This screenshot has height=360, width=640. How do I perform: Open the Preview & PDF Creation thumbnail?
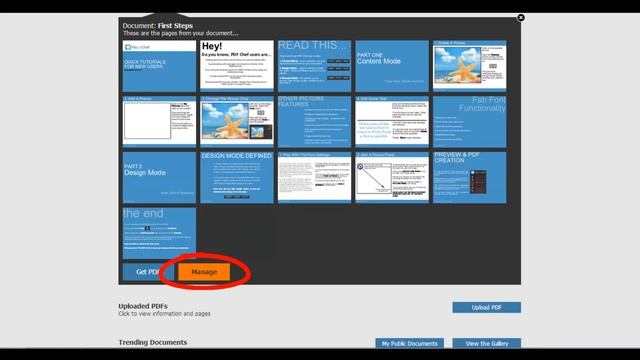pyautogui.click(x=469, y=178)
